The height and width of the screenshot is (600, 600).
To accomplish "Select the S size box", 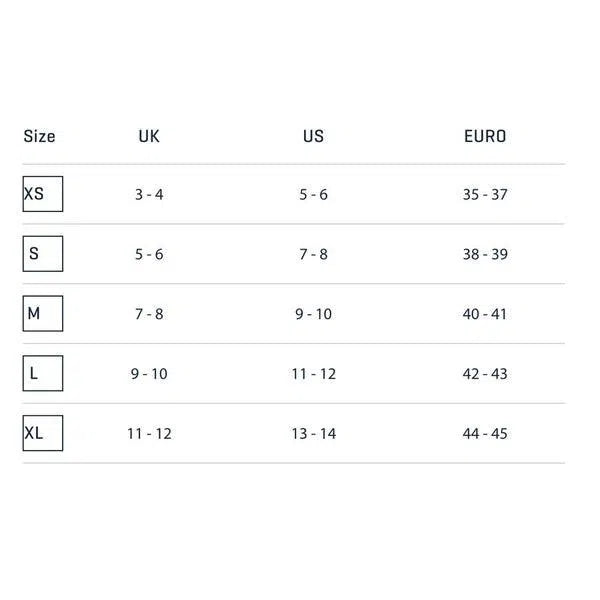I will pos(42,254).
